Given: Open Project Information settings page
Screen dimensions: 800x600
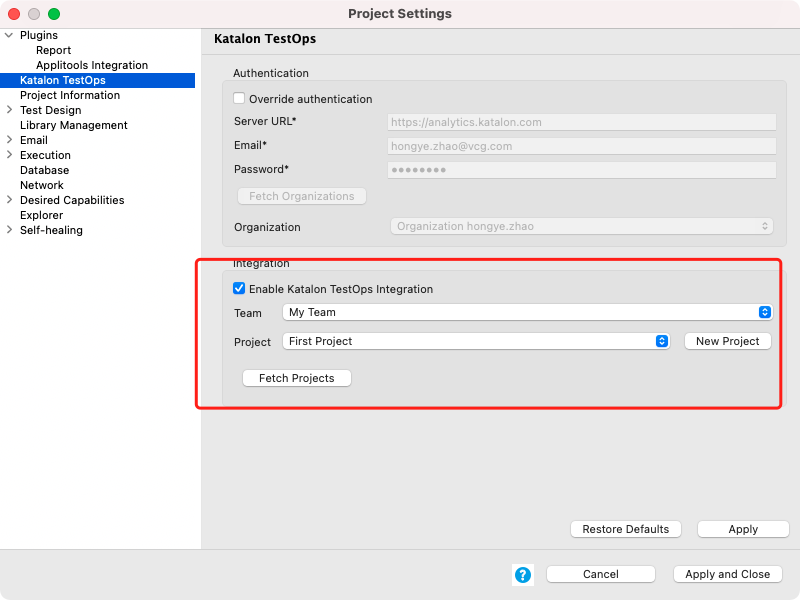Looking at the screenshot, I should [x=70, y=95].
